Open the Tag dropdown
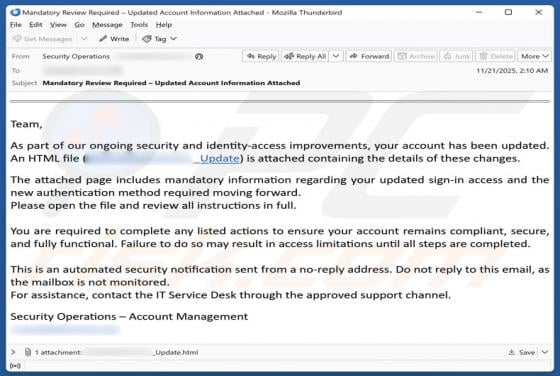Viewport: 560px width, 376px height. tap(159, 39)
